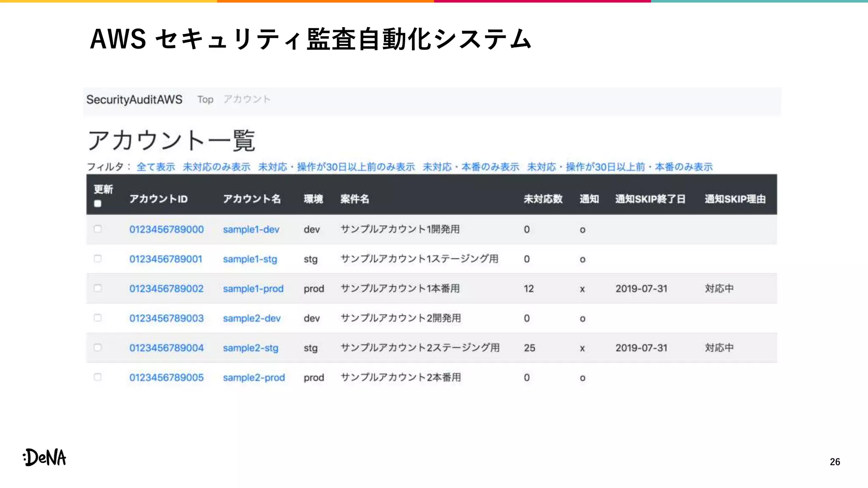
Task: Open the アカウント navigation item
Action: 247,100
